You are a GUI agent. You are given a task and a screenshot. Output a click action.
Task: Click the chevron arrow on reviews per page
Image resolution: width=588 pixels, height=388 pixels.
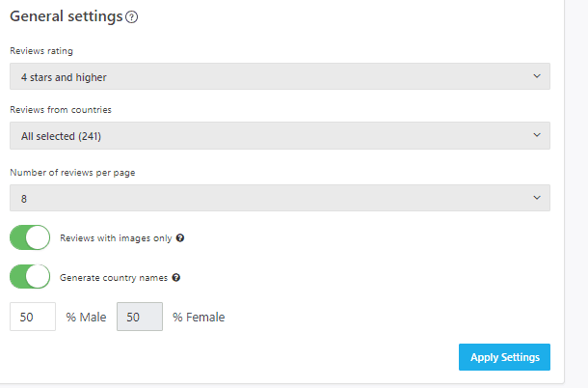(x=537, y=198)
